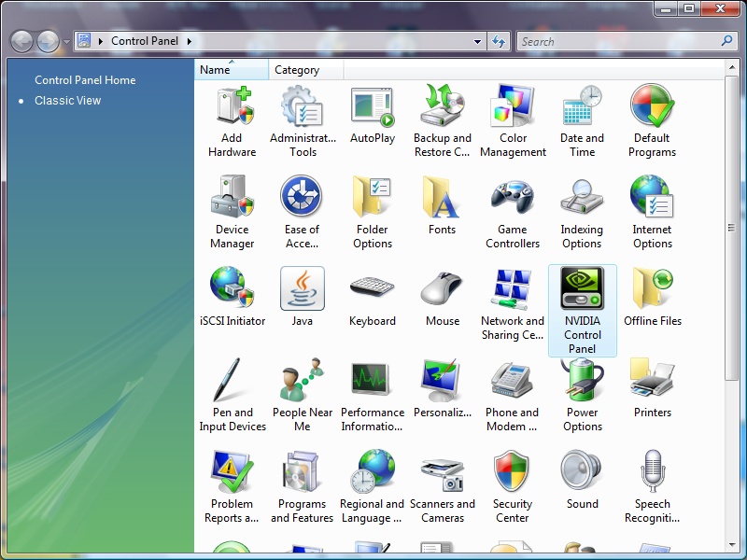Sort items by the Category column header
The height and width of the screenshot is (560, 747).
click(297, 70)
